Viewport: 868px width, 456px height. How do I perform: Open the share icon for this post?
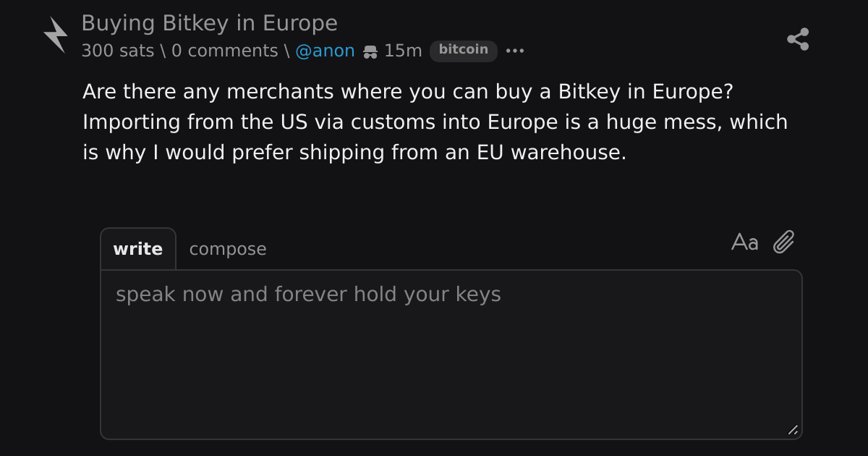pyautogui.click(x=798, y=39)
